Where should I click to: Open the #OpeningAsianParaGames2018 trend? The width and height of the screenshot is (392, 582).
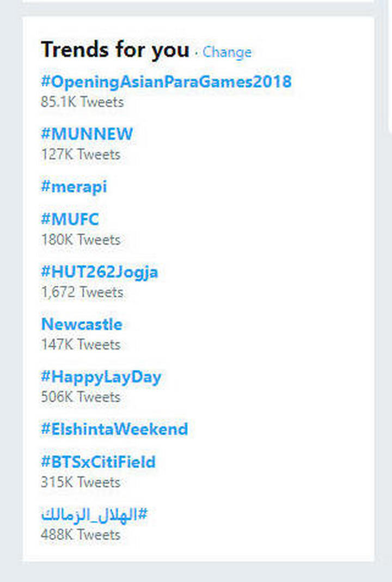(x=166, y=82)
